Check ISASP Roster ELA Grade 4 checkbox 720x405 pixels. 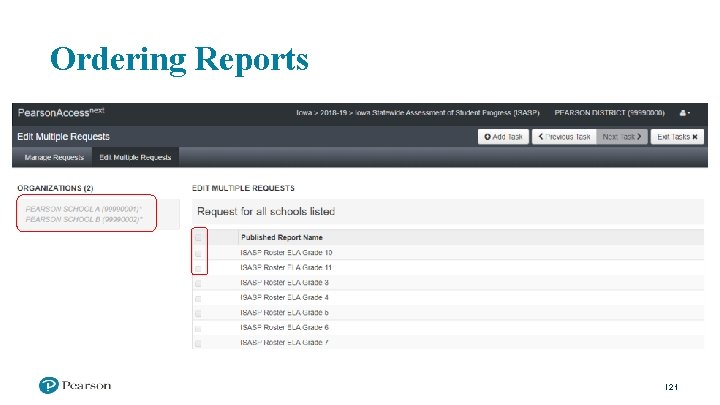198,298
